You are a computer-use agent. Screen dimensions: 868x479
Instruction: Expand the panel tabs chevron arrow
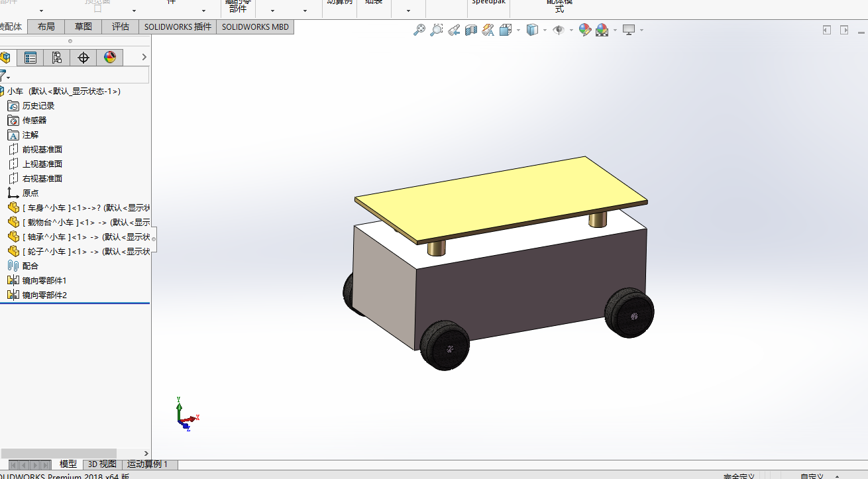(x=144, y=58)
